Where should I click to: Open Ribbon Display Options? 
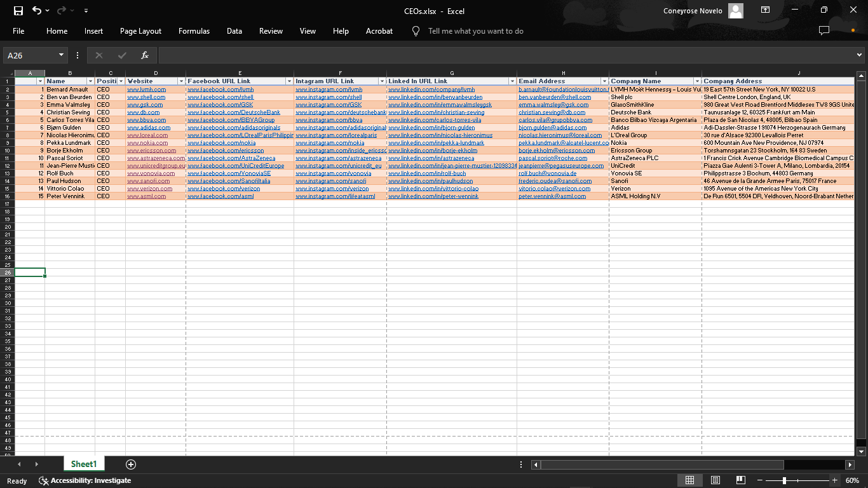[766, 10]
